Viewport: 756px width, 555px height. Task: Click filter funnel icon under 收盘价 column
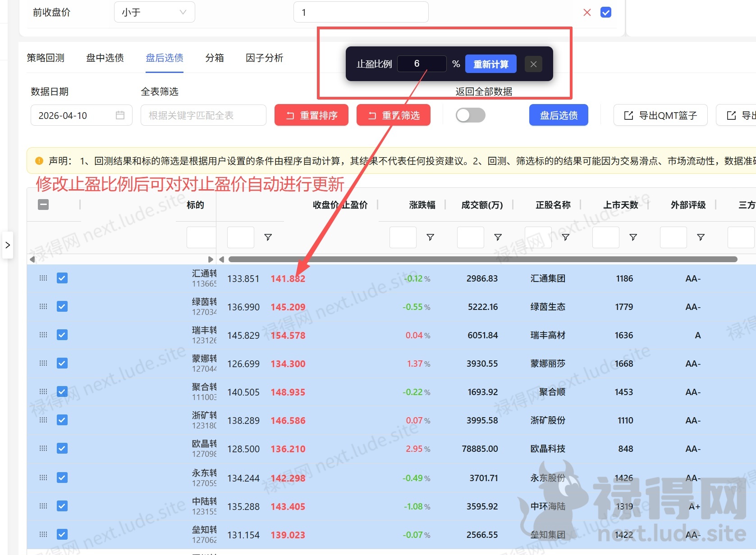click(268, 237)
